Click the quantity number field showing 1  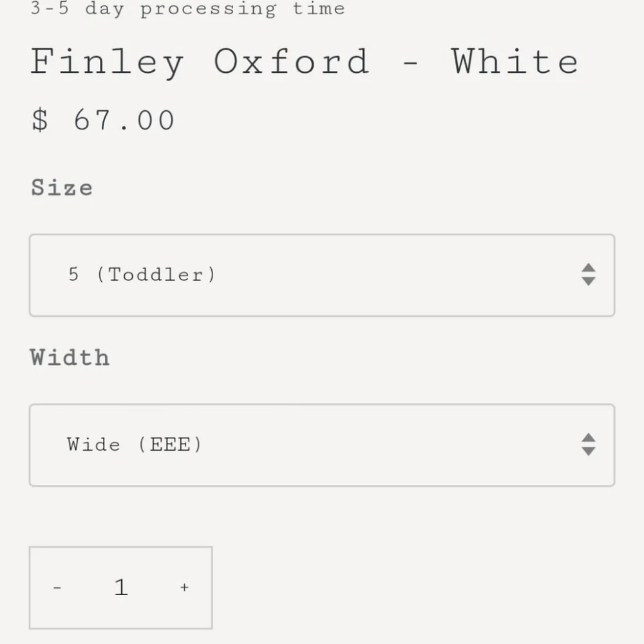tap(120, 587)
